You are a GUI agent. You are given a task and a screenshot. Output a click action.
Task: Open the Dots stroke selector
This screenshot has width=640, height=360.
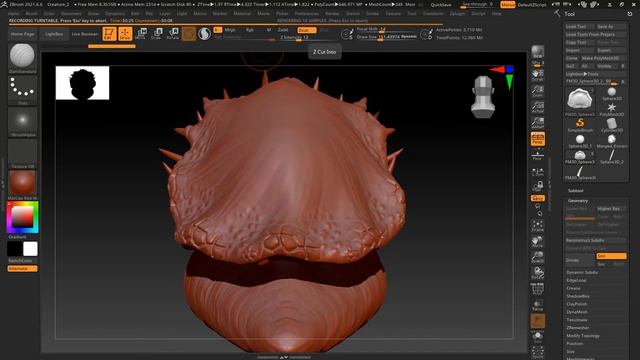22,90
